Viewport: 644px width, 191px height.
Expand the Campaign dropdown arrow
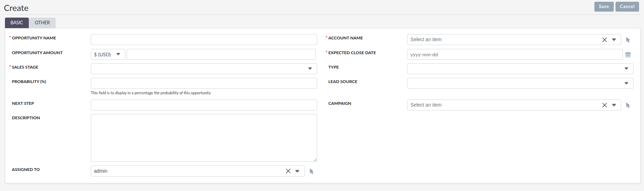coord(614,105)
